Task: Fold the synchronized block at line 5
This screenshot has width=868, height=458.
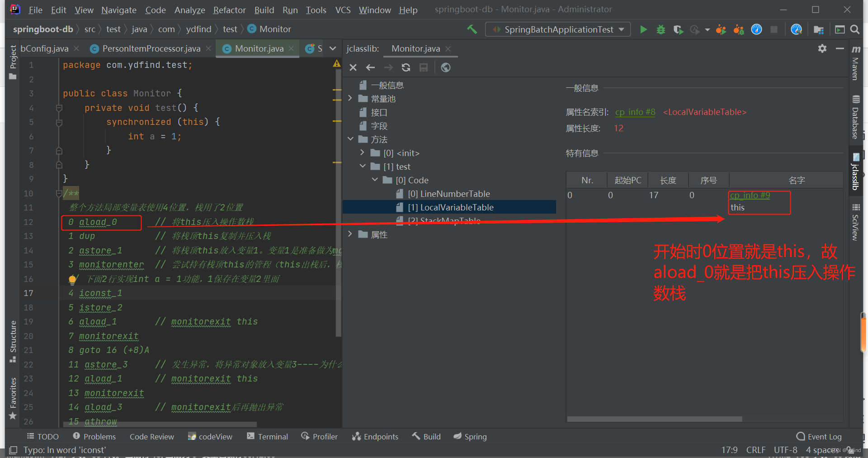Action: tap(59, 122)
